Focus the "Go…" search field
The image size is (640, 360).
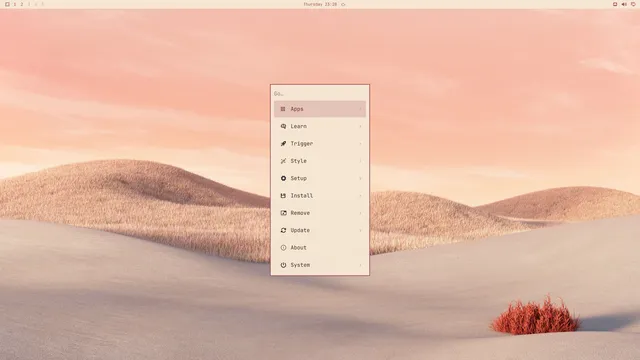point(320,94)
